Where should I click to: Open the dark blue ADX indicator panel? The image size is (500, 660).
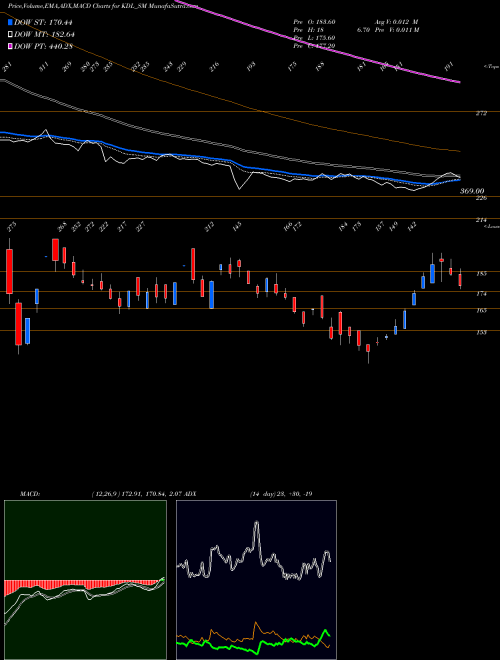click(256, 580)
